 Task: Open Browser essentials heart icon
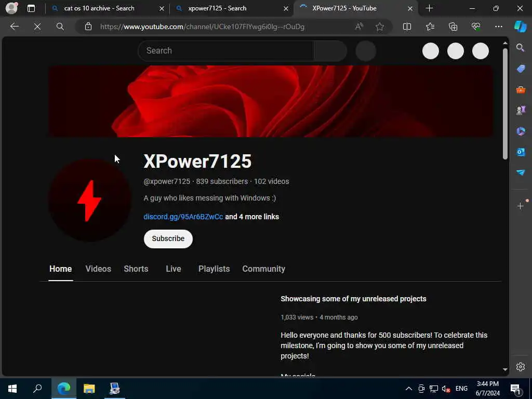[x=476, y=26]
